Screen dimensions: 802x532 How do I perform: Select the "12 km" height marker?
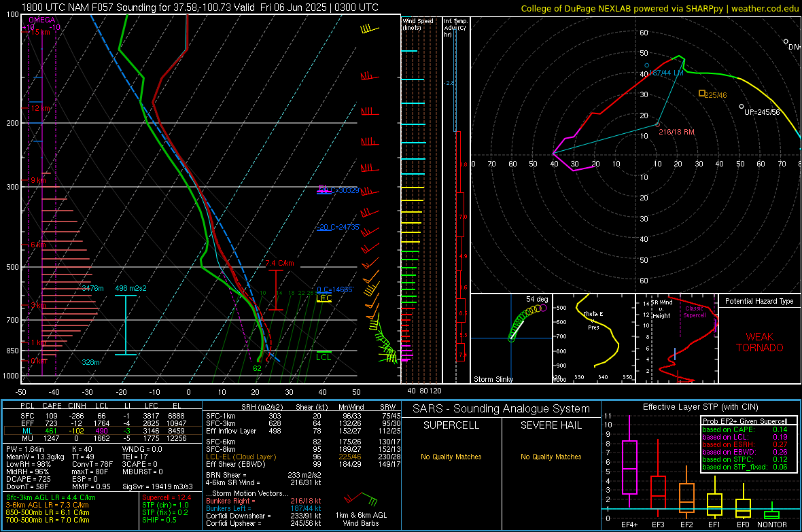(x=40, y=109)
